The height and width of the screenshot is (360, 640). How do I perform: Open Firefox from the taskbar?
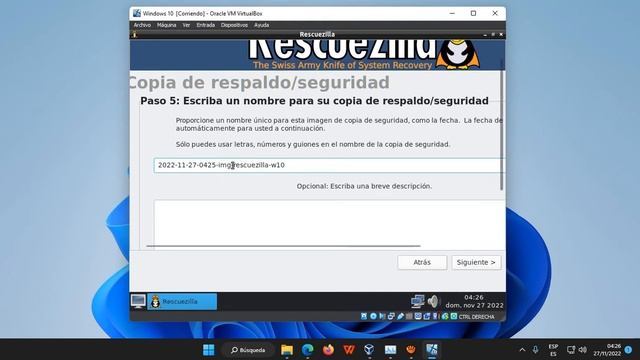(328, 350)
